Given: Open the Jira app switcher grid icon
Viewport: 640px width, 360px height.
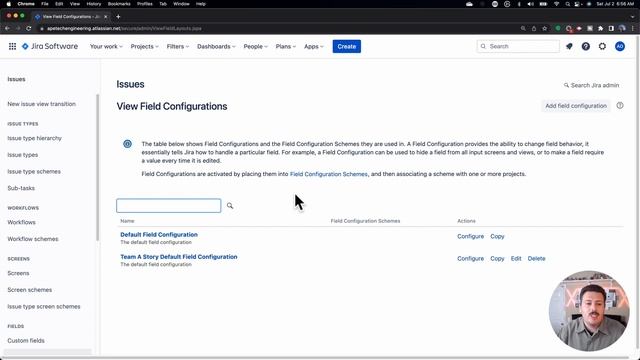Looking at the screenshot, I should pos(12,47).
